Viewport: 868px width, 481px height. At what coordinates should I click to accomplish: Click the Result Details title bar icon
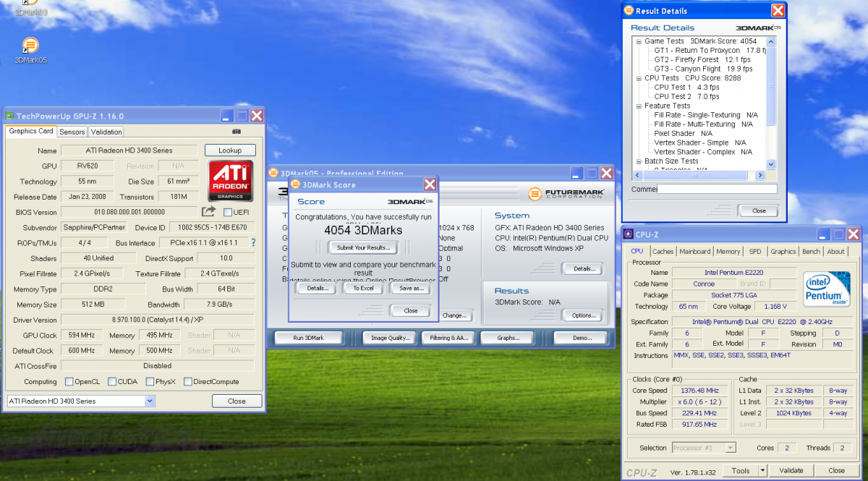[629, 11]
